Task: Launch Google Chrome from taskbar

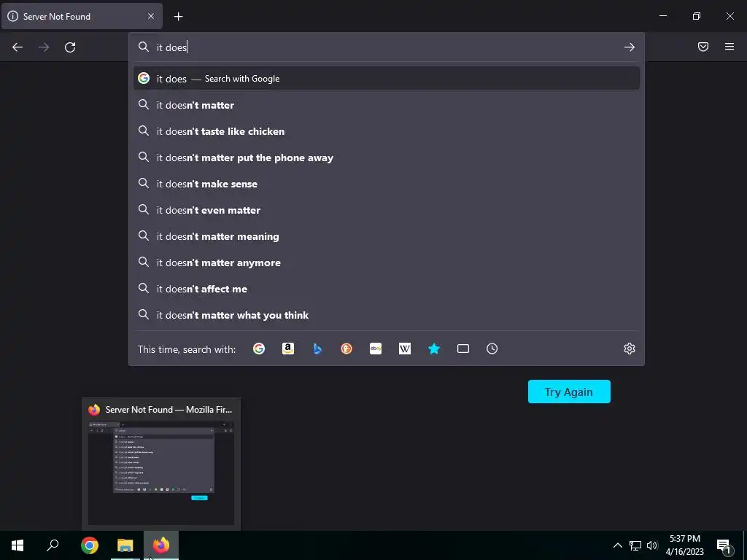Action: (90, 545)
